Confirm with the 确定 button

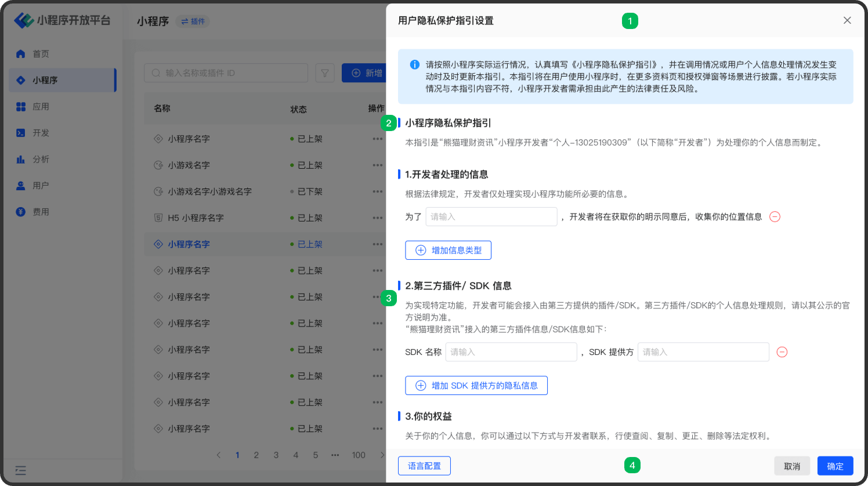pyautogui.click(x=835, y=466)
